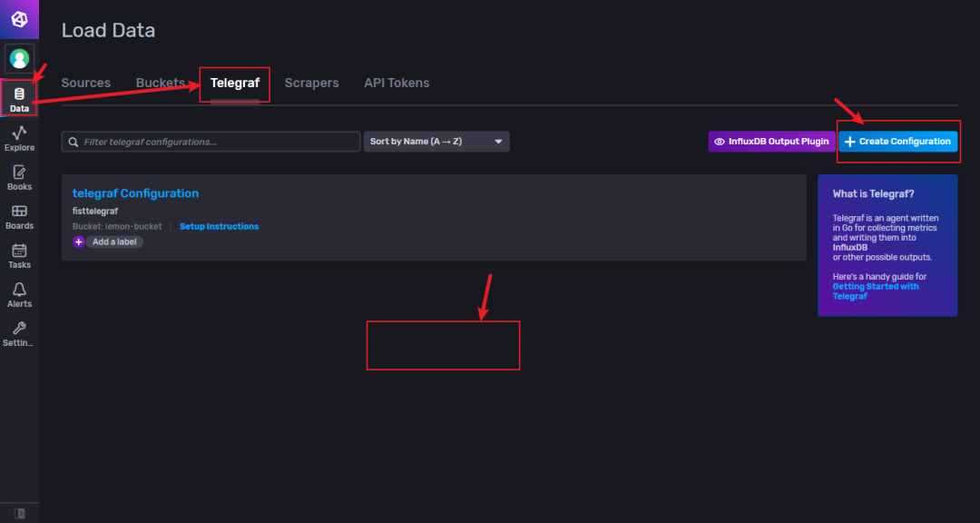
Task: Open the API Tokens tab
Action: tap(396, 83)
